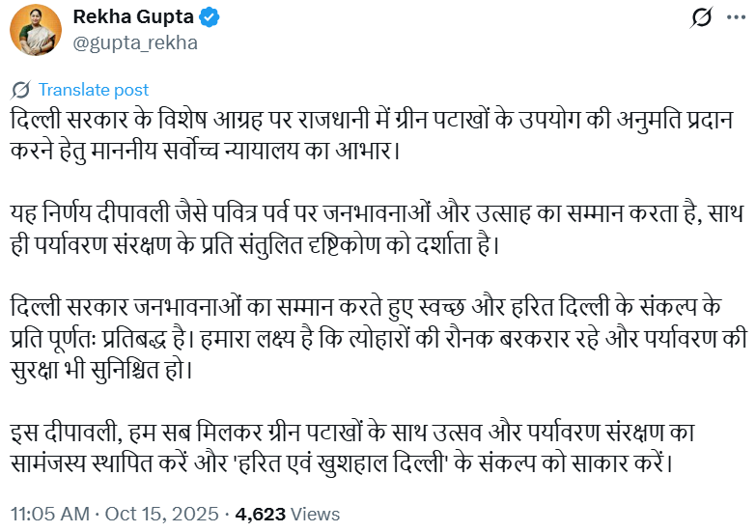
Task: Click the "Translate post" link
Action: coord(94,90)
